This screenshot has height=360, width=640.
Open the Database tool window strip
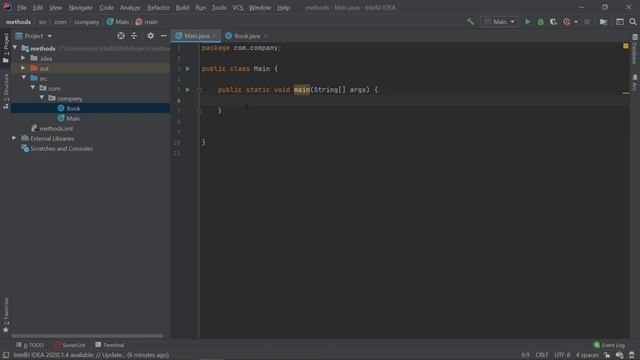635,49
